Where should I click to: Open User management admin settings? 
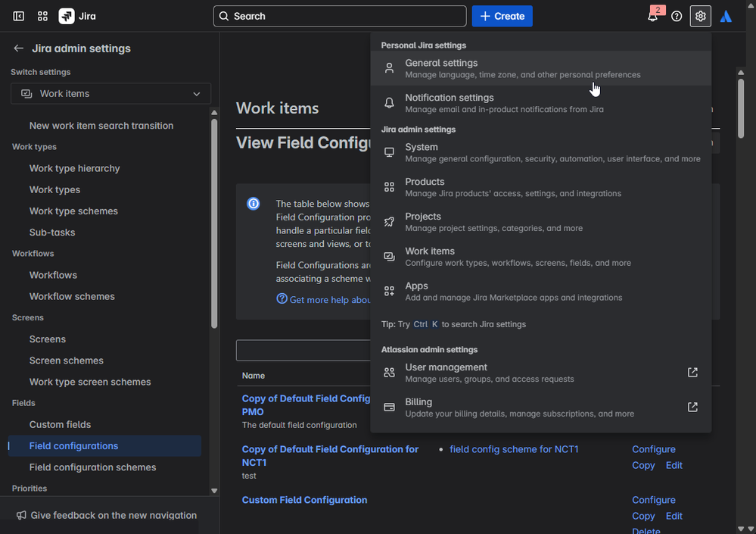[541, 373]
